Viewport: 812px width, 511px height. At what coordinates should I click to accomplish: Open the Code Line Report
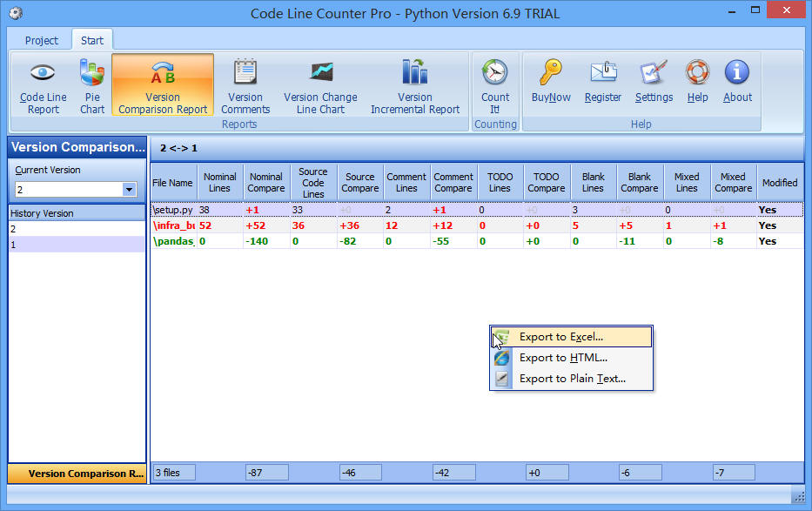point(43,86)
